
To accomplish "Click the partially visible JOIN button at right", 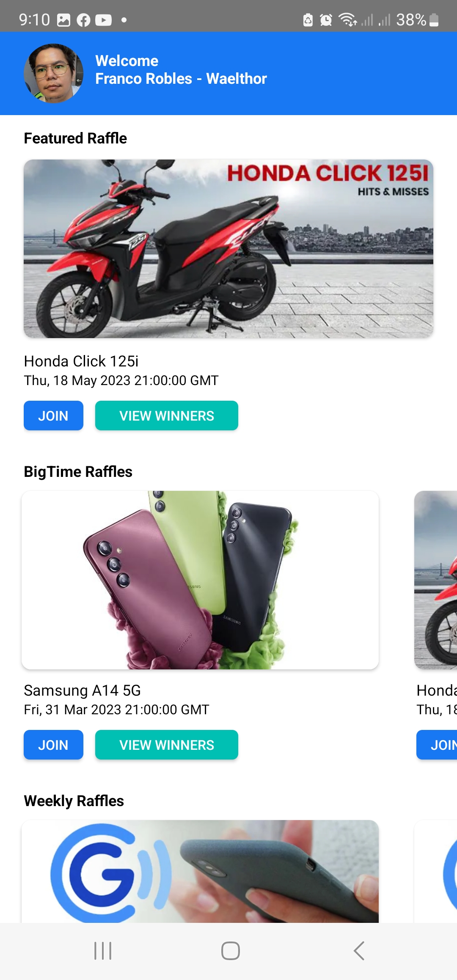I will pos(437,745).
